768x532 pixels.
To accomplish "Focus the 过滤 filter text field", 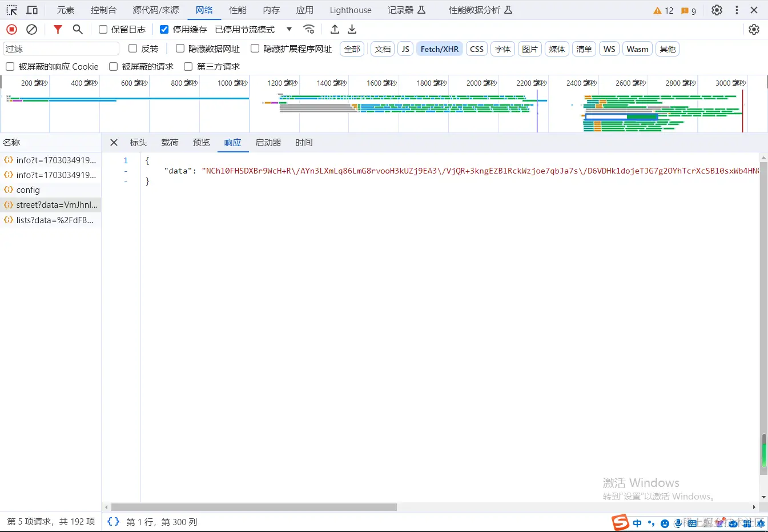I will tap(61, 49).
